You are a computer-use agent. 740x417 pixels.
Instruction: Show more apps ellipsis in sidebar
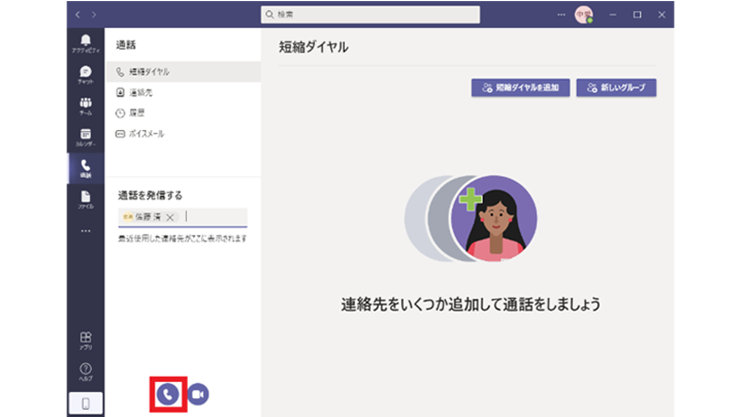click(85, 231)
